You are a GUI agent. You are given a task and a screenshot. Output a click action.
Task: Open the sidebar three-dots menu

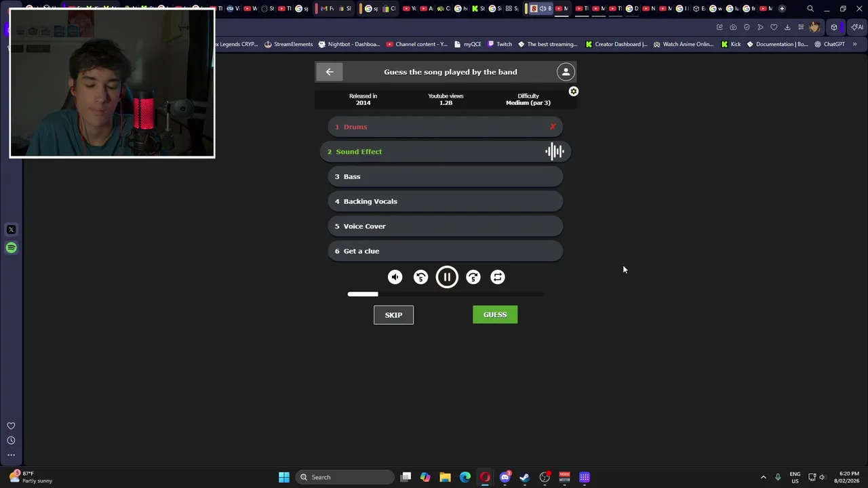(x=11, y=455)
